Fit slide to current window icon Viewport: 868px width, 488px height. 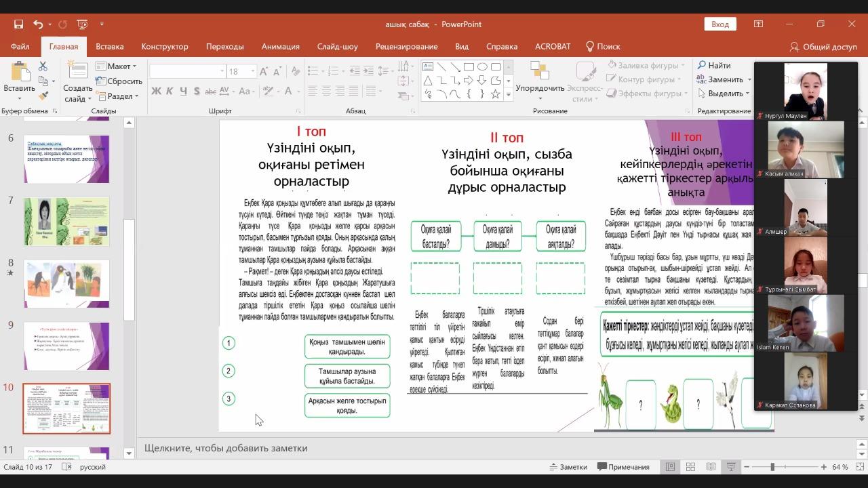(x=859, y=467)
